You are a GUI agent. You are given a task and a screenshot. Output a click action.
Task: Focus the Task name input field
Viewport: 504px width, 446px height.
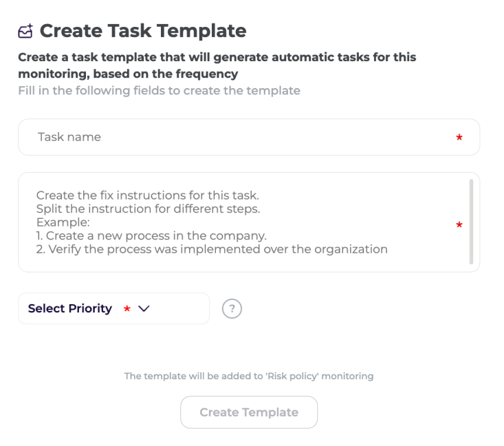point(234,137)
